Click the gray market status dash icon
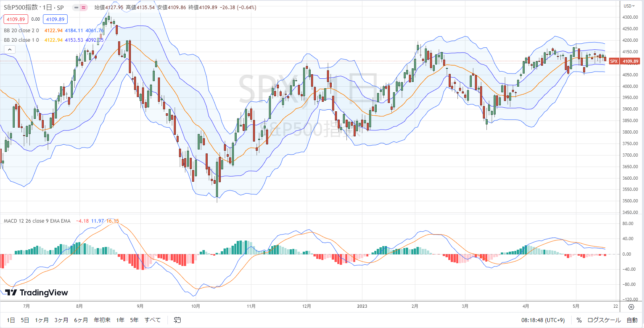The height and width of the screenshot is (328, 644). point(76,8)
